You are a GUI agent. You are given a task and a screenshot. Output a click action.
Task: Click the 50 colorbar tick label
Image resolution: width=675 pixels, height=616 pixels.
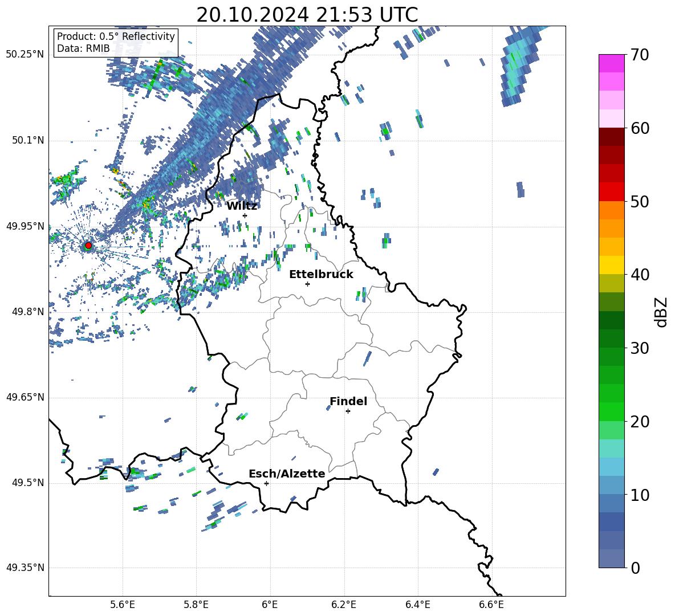tap(639, 202)
